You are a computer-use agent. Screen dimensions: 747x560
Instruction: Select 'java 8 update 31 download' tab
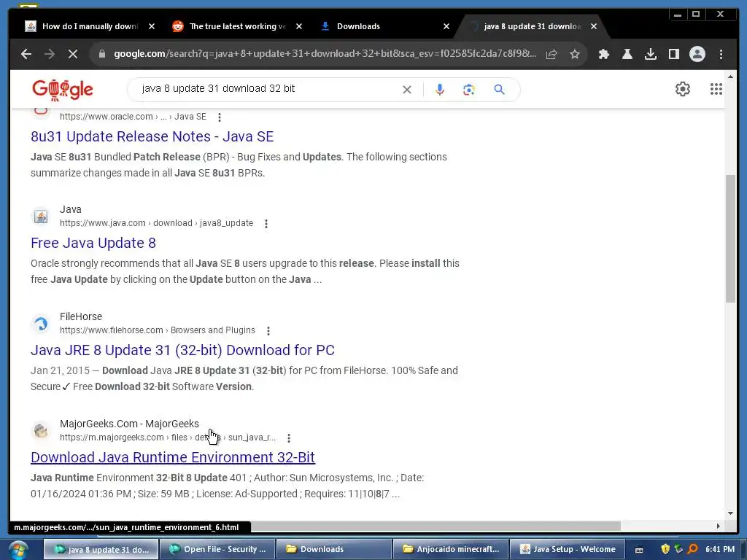[x=532, y=27]
